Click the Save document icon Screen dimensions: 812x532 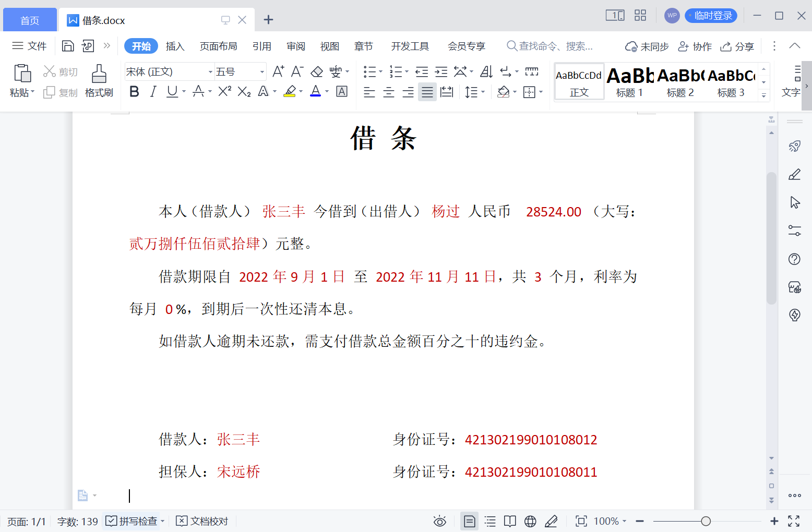(x=68, y=46)
